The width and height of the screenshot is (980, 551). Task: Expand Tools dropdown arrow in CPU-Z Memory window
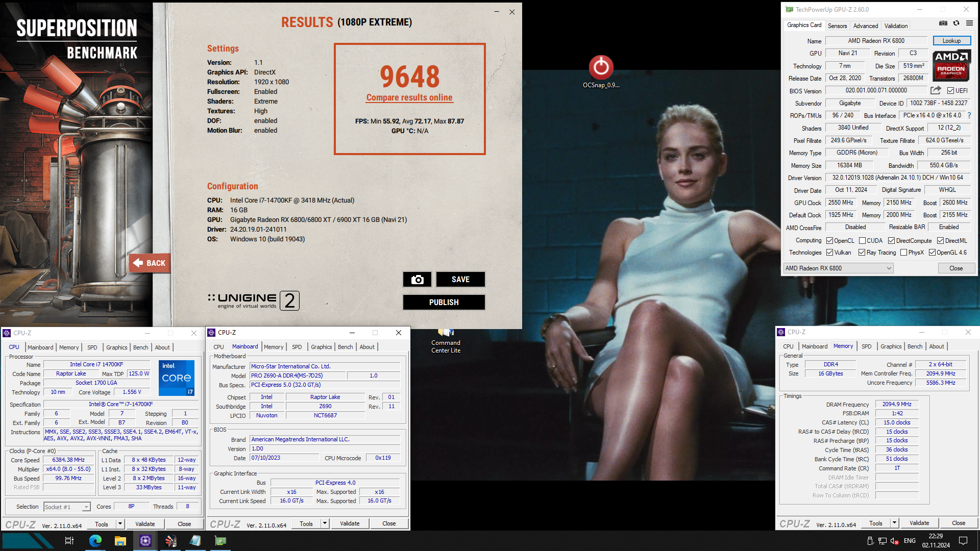(894, 523)
